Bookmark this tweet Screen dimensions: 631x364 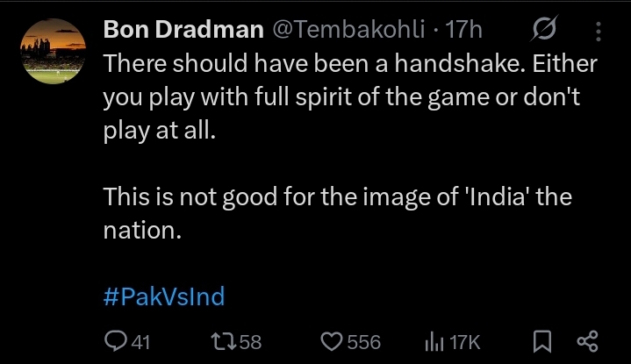542,341
